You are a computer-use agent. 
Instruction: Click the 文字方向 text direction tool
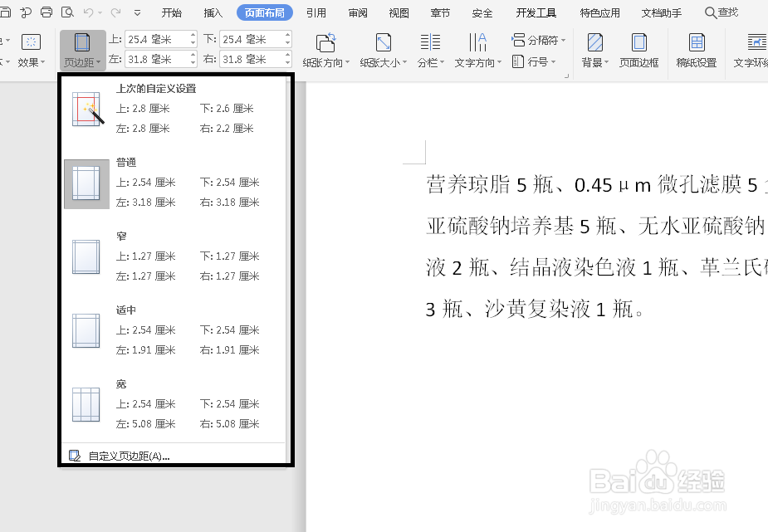point(477,50)
